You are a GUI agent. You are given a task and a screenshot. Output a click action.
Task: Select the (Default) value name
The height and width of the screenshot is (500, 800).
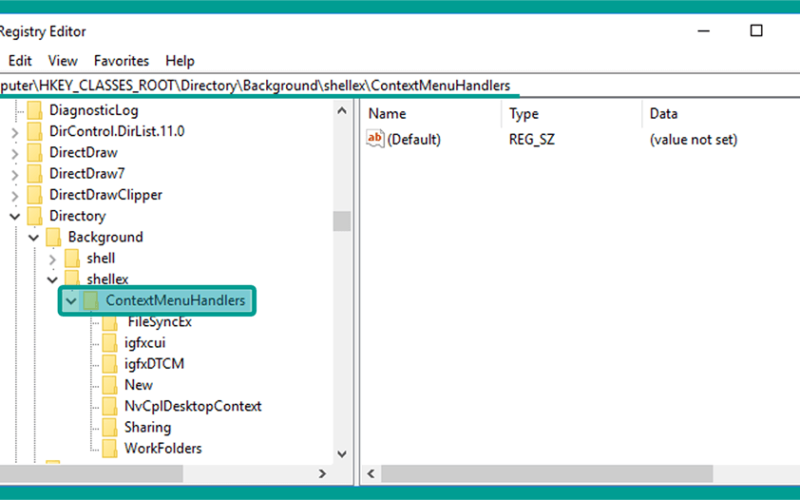pyautogui.click(x=414, y=139)
